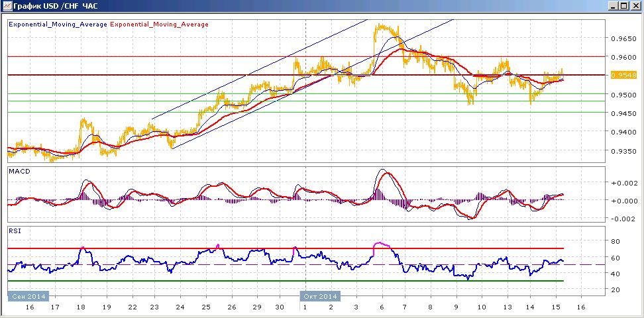Click date 18 on the time axis
This screenshot has width=644, height=318.
pos(81,307)
